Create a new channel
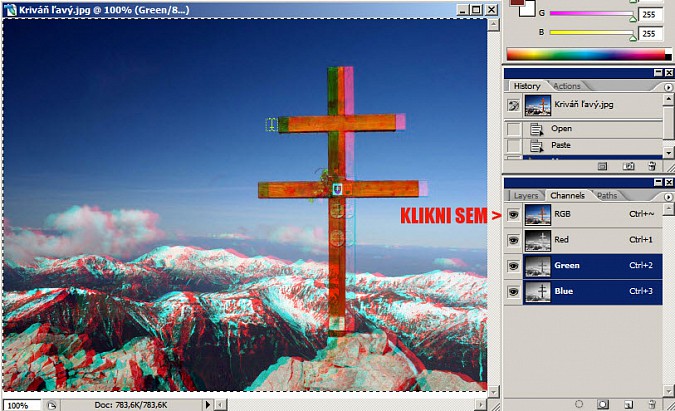Screen dimensions: 675x411 (x=626, y=403)
